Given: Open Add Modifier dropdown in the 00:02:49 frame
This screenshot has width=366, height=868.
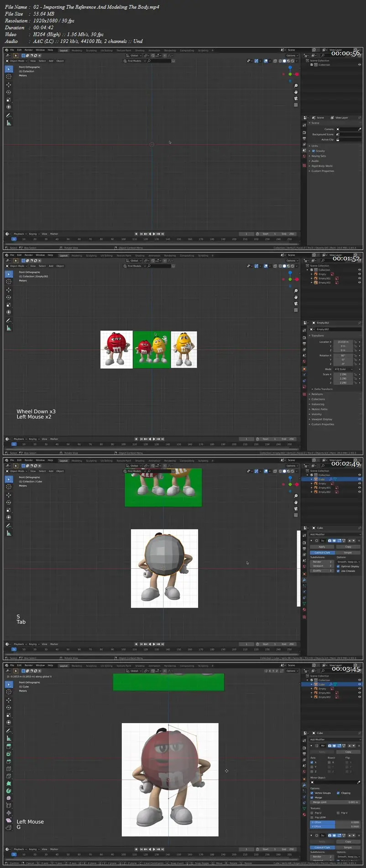Looking at the screenshot, I should (x=335, y=534).
